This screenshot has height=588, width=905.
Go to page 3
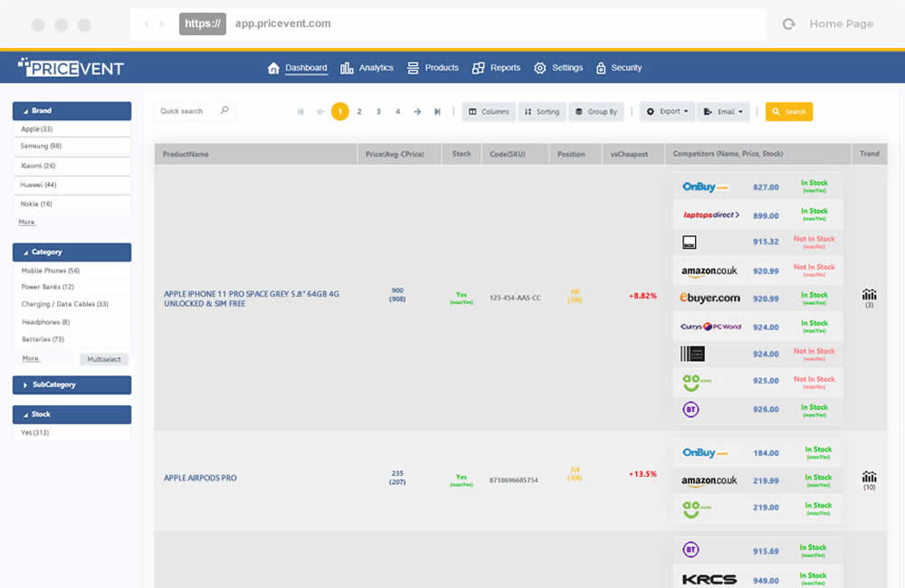[x=378, y=111]
